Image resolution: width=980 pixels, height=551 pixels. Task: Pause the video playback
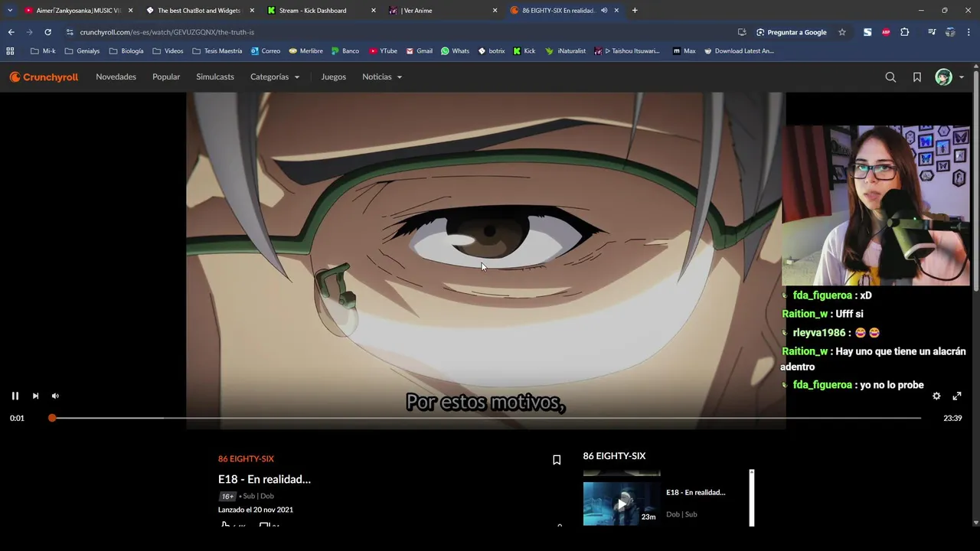click(15, 396)
